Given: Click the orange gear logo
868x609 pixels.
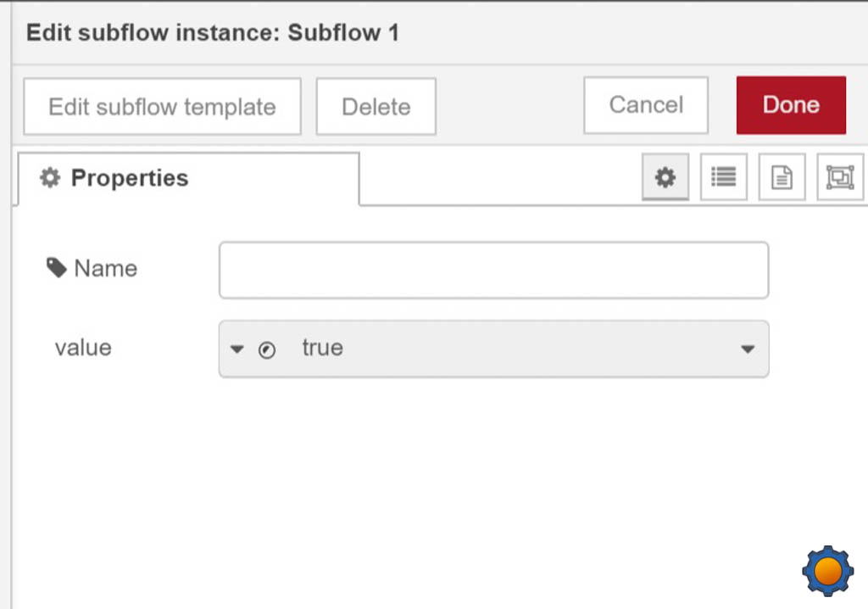Looking at the screenshot, I should [827, 571].
